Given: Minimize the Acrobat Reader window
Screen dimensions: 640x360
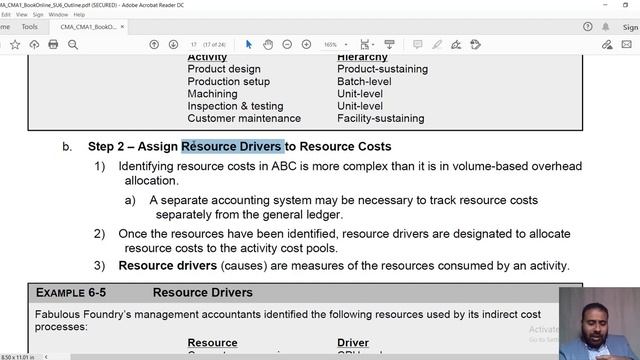Looking at the screenshot, I should pos(605,5).
